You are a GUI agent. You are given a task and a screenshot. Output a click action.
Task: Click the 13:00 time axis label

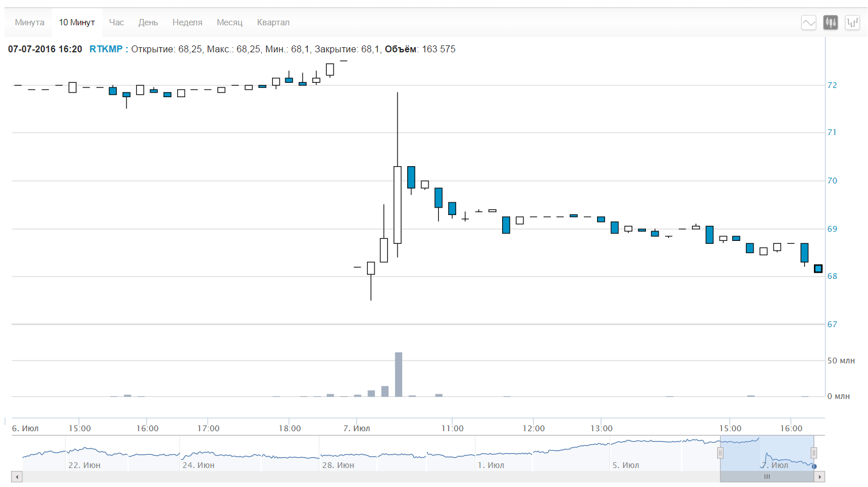(x=602, y=428)
